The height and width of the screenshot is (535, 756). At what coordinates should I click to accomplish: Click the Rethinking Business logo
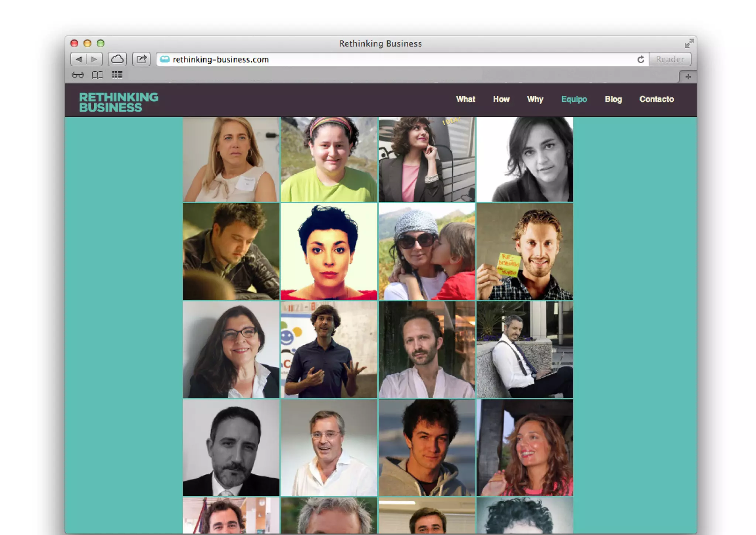click(x=118, y=102)
